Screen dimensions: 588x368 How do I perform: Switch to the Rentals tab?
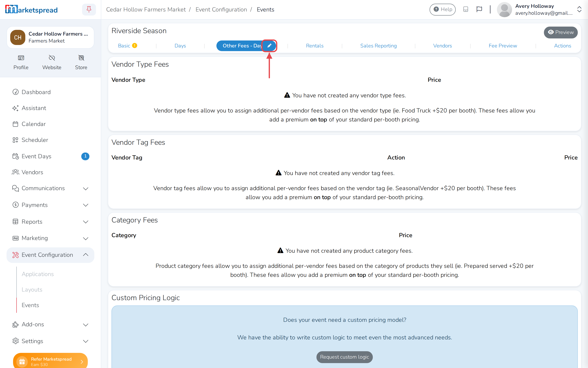[315, 46]
